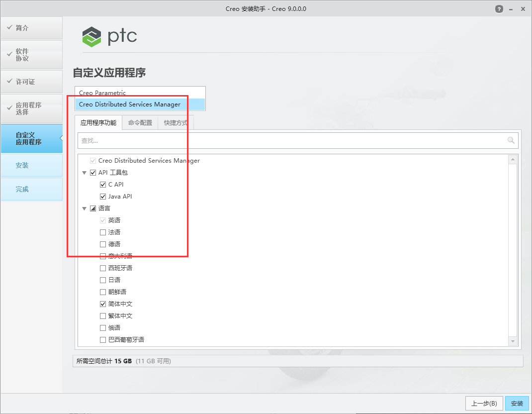
Task: Check the 日语 language option
Action: 102,280
